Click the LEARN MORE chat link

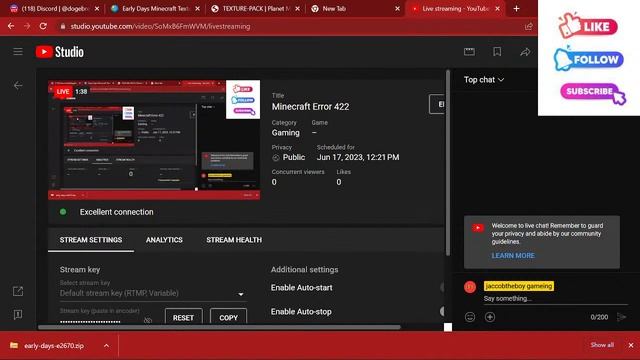click(x=513, y=256)
